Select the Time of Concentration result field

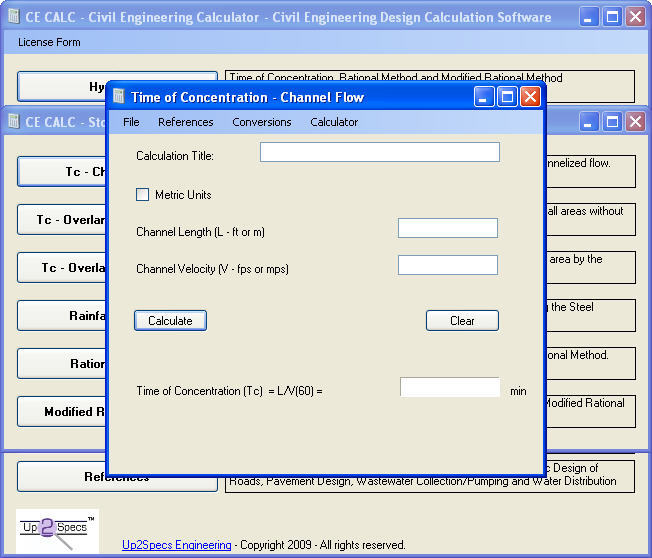450,387
